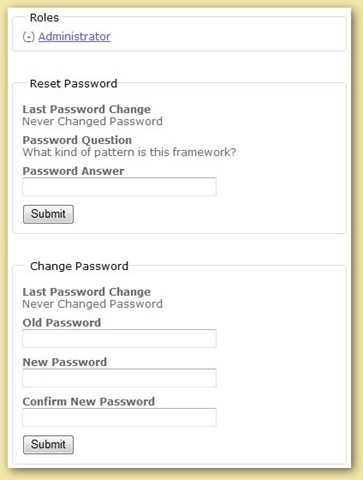The image size is (363, 480).
Task: Click Submit in Change Password section
Action: tap(48, 445)
